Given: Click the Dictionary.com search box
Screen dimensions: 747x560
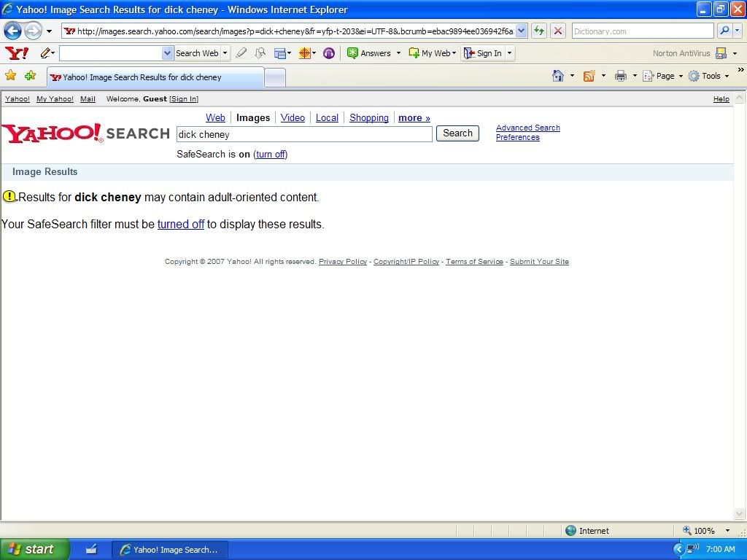Looking at the screenshot, I should 642,31.
